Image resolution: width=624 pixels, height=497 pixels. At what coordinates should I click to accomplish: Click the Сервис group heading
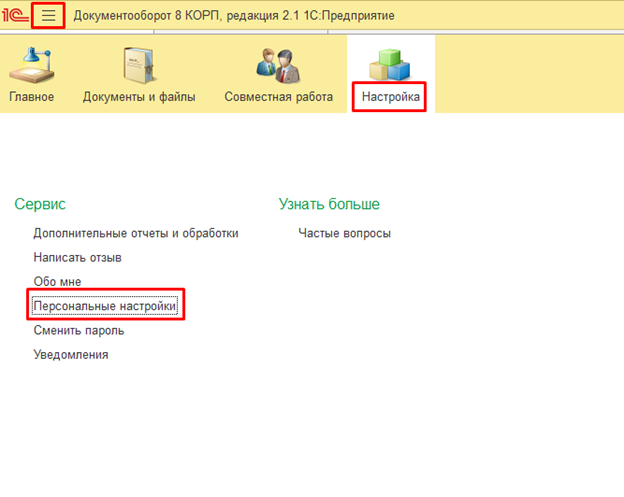coord(40,204)
